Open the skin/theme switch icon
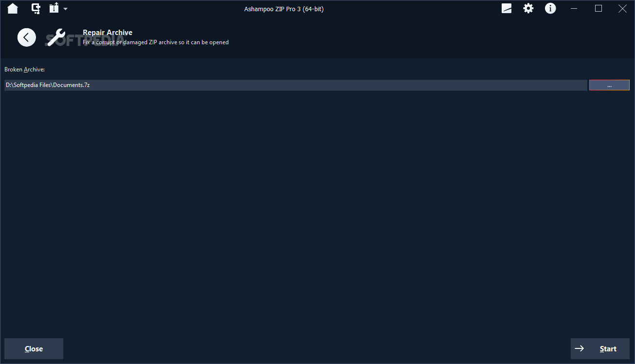 point(507,8)
